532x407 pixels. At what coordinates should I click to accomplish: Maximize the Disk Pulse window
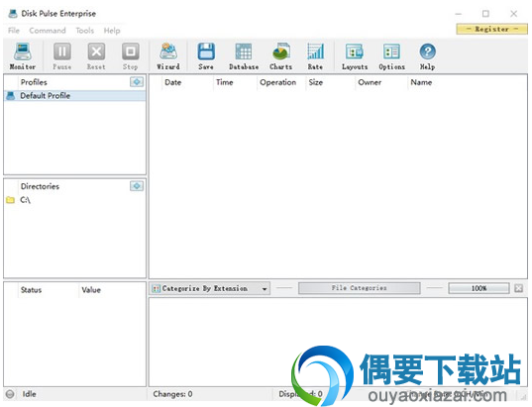tap(485, 14)
